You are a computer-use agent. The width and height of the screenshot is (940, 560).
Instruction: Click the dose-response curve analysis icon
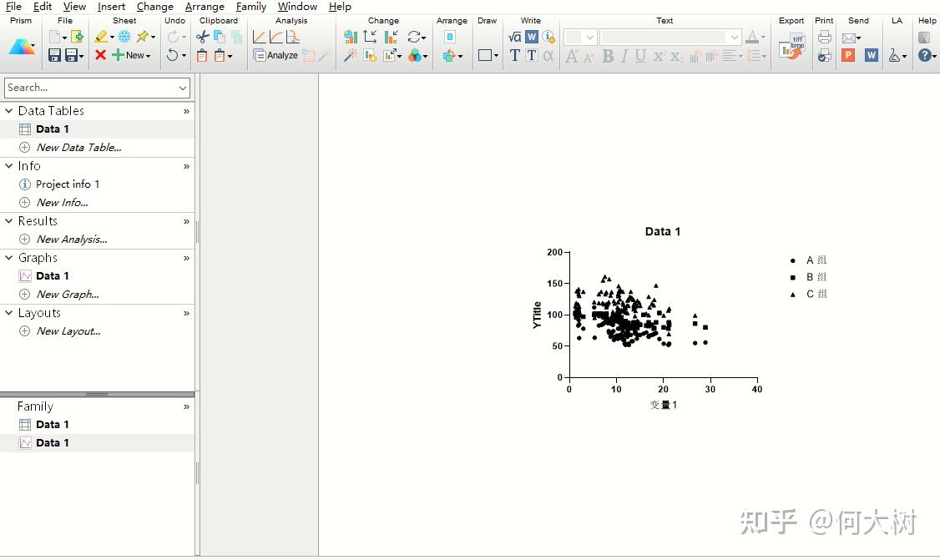point(292,37)
